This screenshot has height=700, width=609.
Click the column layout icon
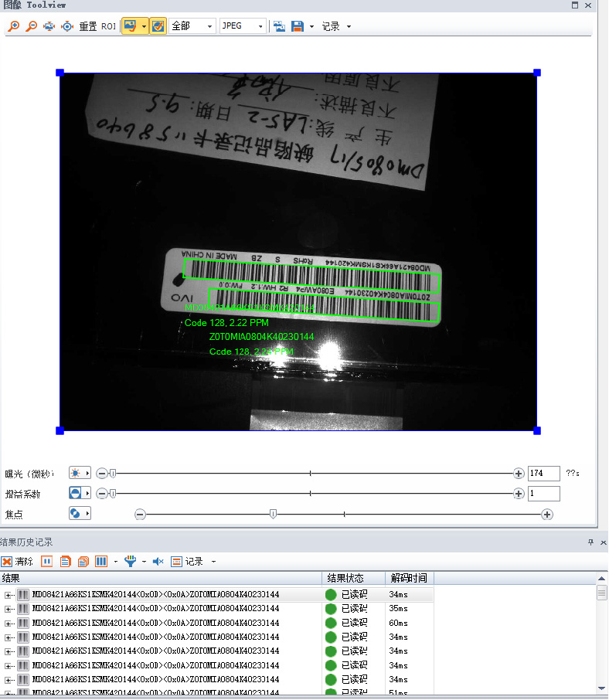click(101, 561)
